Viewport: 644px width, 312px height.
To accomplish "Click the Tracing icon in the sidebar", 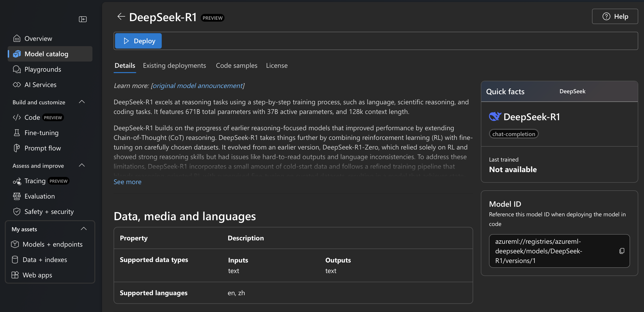I will coord(17,181).
